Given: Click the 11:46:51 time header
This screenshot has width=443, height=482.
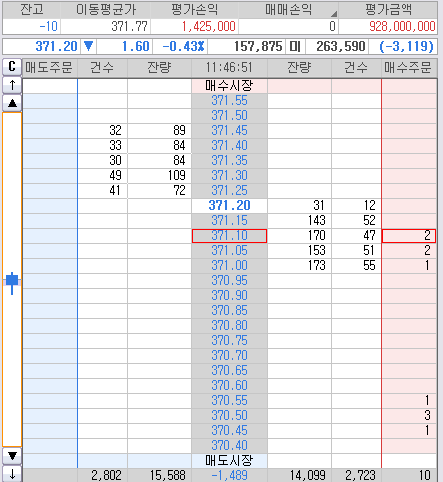Looking at the screenshot, I should [229, 68].
